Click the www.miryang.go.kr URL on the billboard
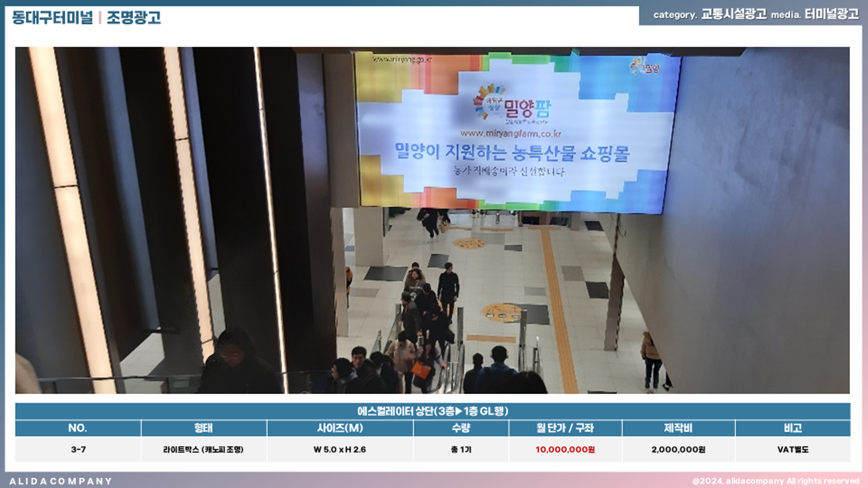868x488 pixels. pos(403,59)
